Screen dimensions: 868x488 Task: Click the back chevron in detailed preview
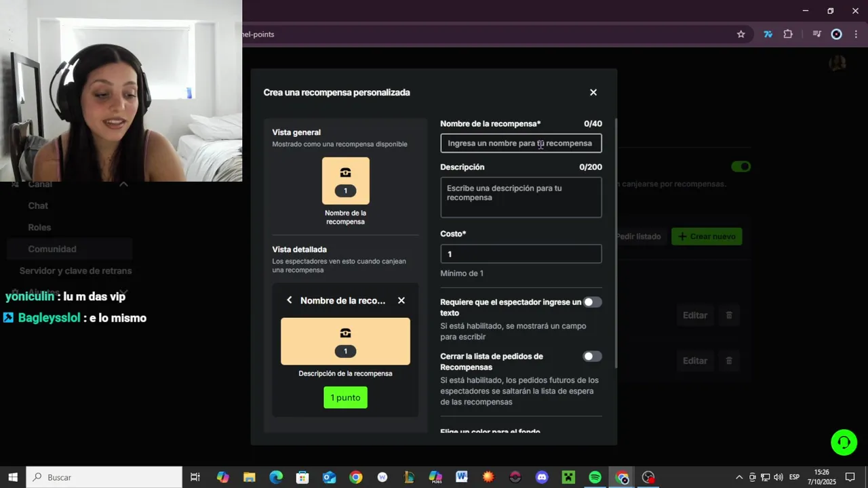(x=290, y=300)
